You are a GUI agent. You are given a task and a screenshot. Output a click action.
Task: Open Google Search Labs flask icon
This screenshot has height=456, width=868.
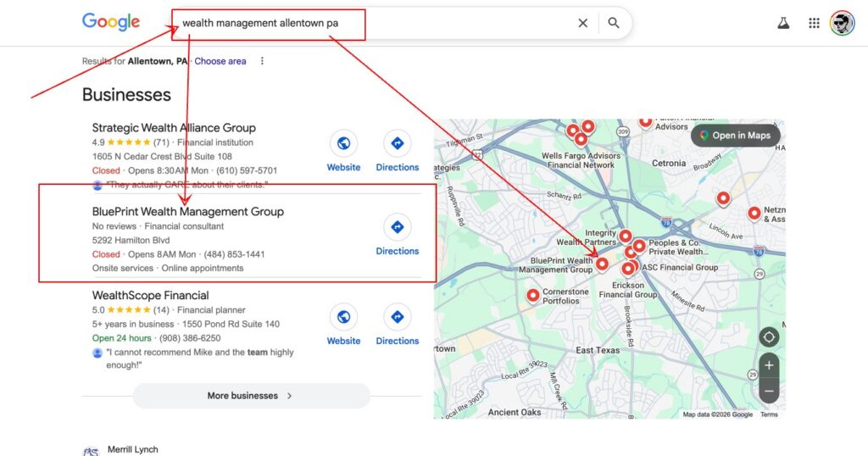(783, 24)
